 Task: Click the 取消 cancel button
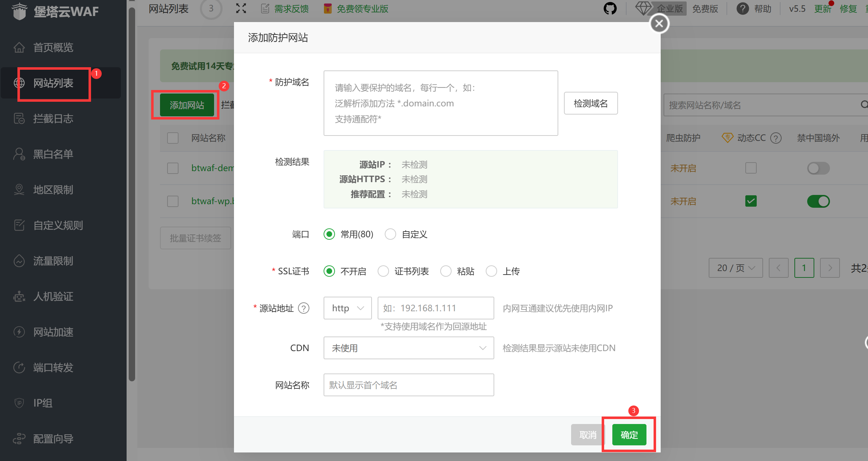[x=587, y=435]
